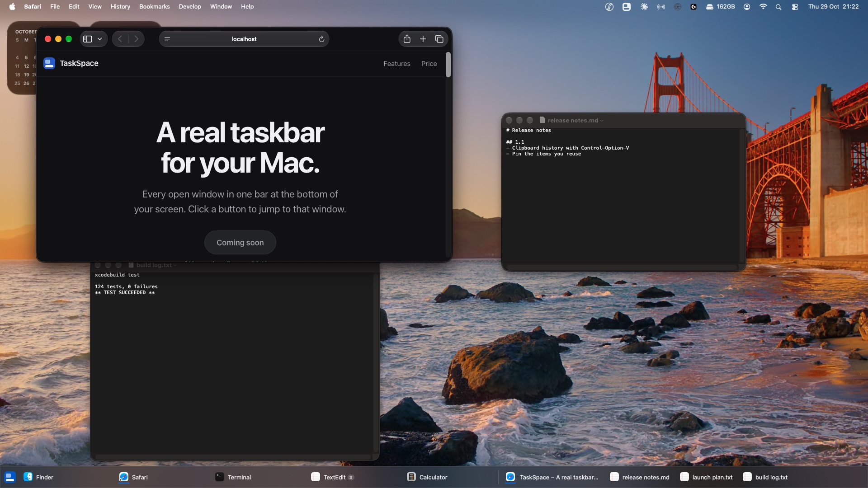The width and height of the screenshot is (868, 488).
Task: Go back with Safari's back arrow
Action: pyautogui.click(x=120, y=39)
